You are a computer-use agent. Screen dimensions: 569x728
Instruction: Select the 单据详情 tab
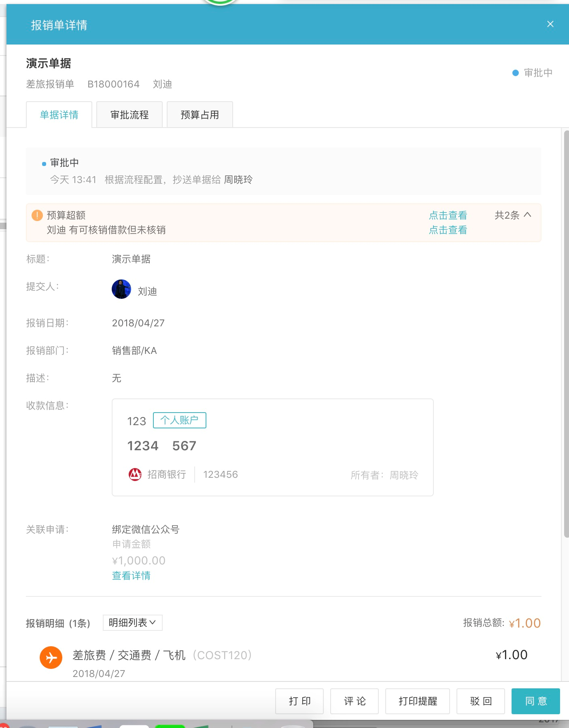pyautogui.click(x=59, y=115)
